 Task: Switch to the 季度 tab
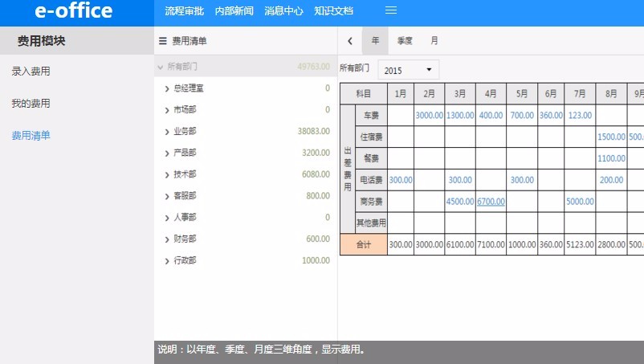405,41
